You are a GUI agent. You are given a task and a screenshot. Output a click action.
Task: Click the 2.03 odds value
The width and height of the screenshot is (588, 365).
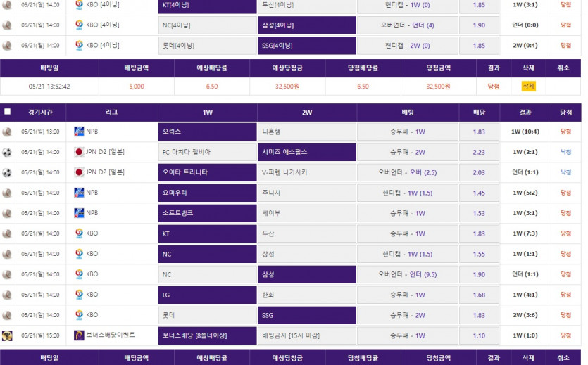click(479, 172)
